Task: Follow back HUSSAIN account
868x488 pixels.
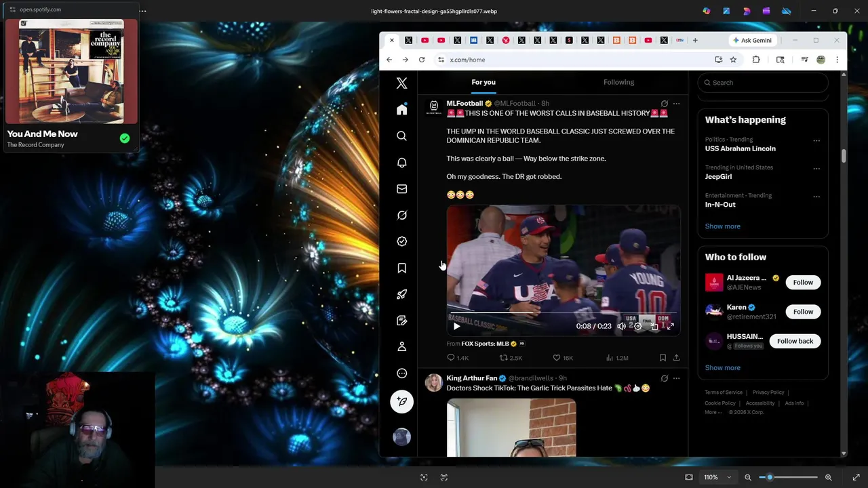Action: [795, 341]
